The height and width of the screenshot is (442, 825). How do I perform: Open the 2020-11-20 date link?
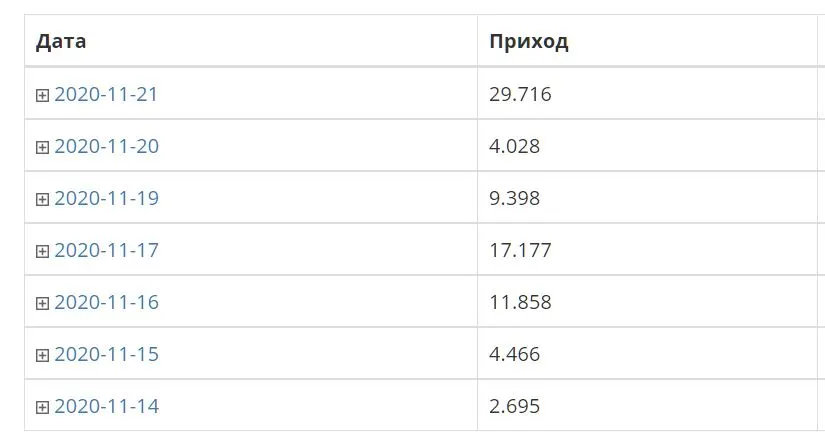pyautogui.click(x=106, y=146)
